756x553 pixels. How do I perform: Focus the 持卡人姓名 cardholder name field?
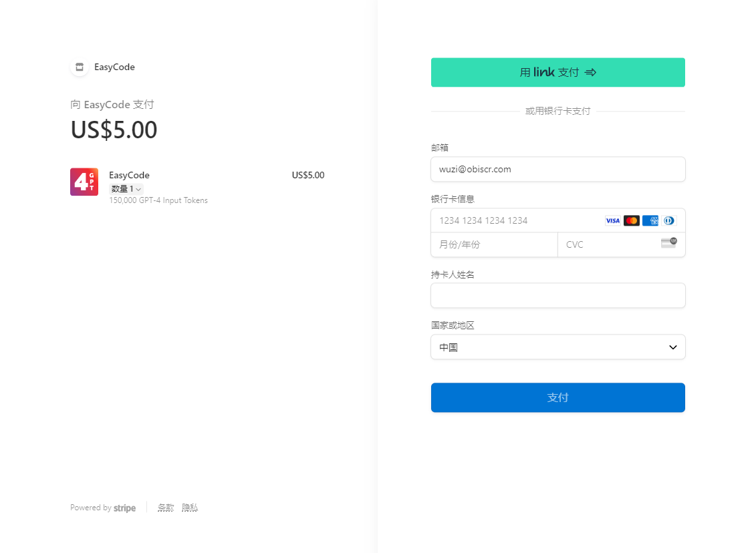click(x=557, y=295)
